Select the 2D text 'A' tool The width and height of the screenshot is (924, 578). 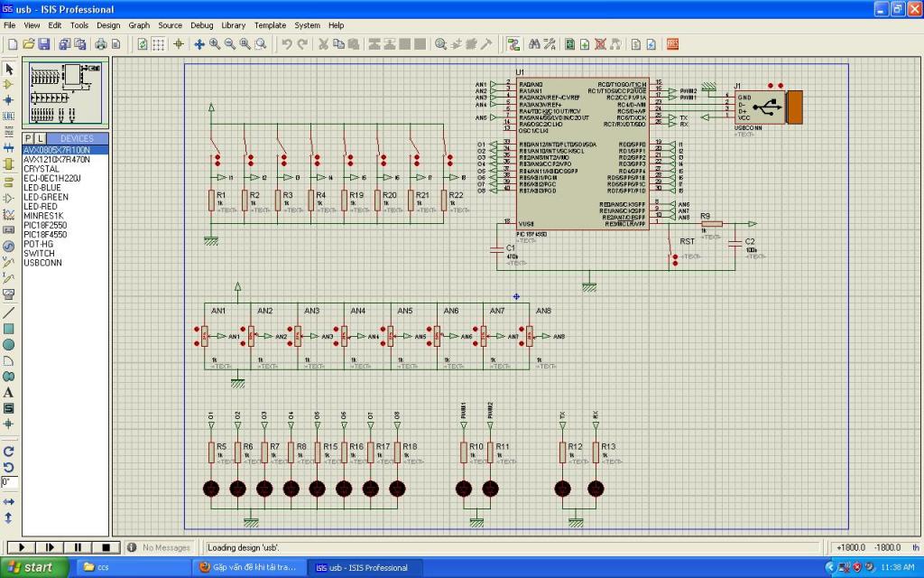[x=9, y=393]
